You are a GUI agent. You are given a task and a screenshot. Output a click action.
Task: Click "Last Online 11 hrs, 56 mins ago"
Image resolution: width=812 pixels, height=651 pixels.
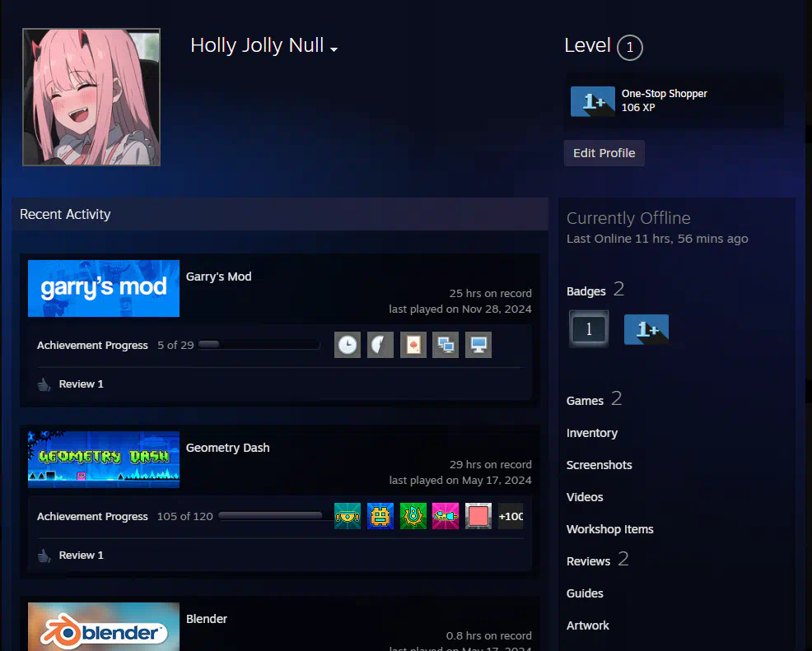pyautogui.click(x=657, y=239)
